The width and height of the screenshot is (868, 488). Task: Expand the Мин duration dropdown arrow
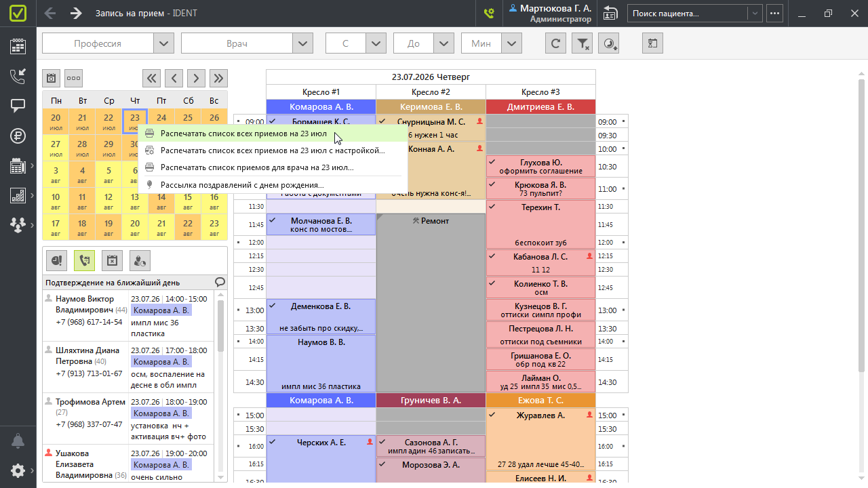[x=511, y=43]
